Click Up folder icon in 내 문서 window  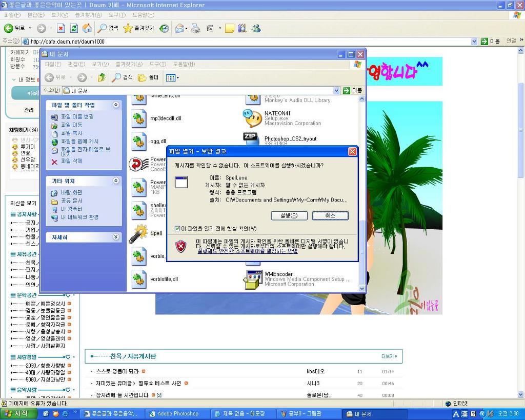(x=102, y=78)
